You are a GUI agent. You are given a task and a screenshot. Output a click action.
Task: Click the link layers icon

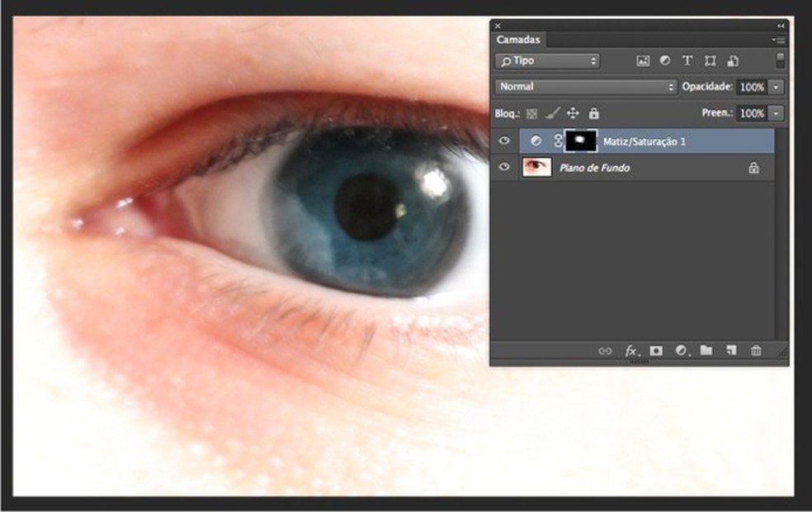point(605,351)
